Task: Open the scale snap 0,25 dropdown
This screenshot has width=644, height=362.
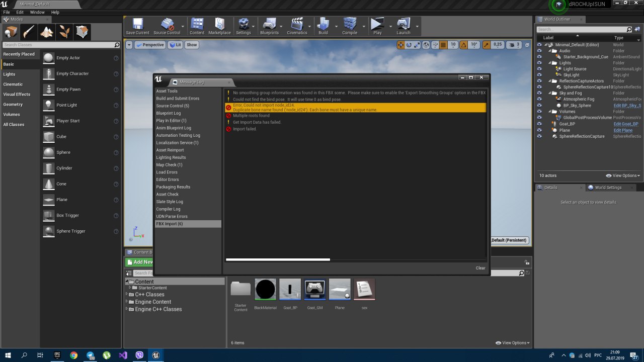Action: pyautogui.click(x=498, y=45)
